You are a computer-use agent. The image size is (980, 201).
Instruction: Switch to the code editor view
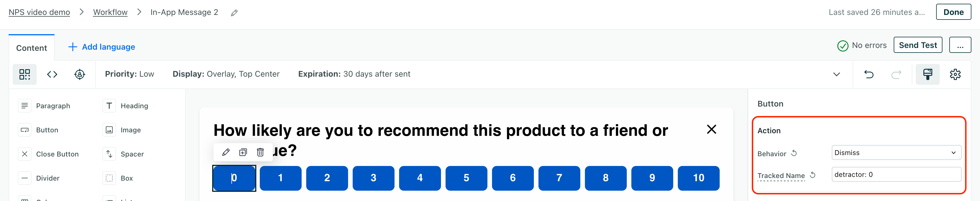pos(52,74)
